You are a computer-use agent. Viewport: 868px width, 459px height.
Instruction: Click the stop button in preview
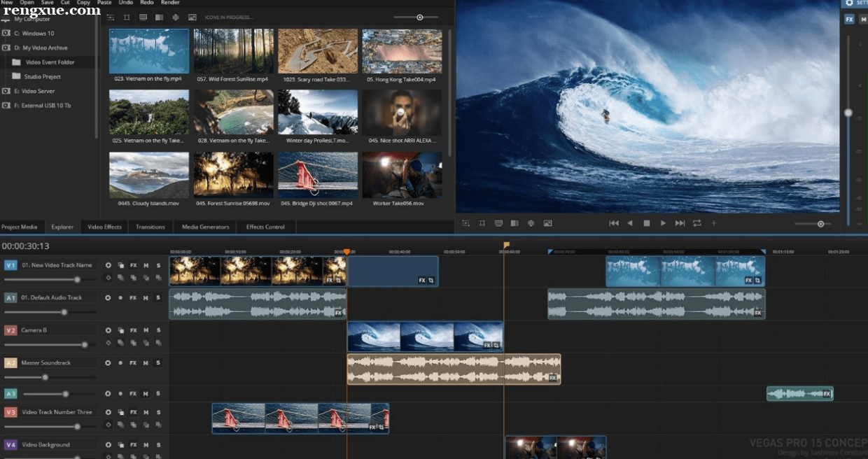click(x=647, y=223)
